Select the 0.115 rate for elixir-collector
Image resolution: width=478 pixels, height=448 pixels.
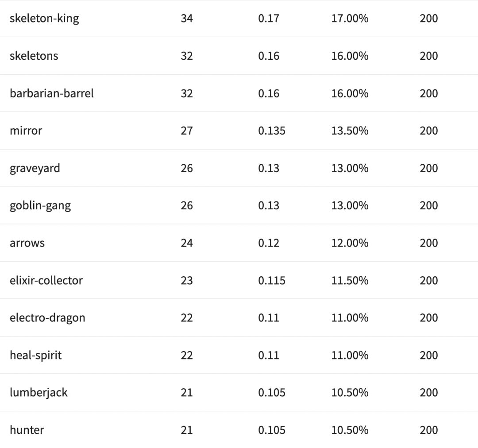pyautogui.click(x=272, y=280)
